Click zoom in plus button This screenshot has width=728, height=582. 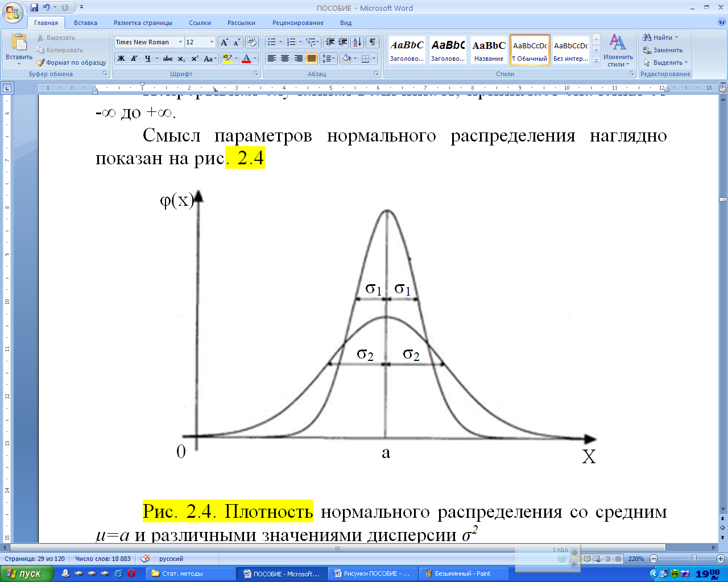click(721, 559)
